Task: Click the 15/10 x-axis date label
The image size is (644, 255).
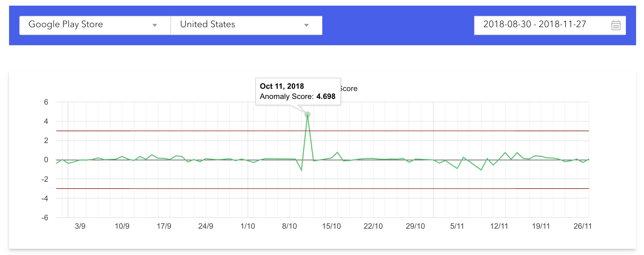Action: pyautogui.click(x=331, y=226)
